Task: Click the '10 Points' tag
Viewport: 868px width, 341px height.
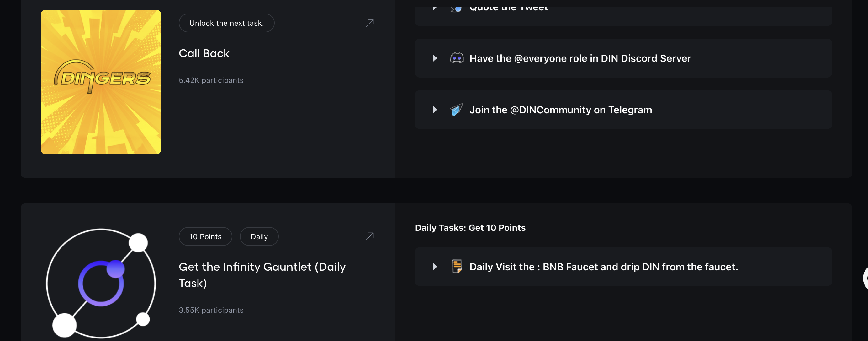Action: coord(205,236)
